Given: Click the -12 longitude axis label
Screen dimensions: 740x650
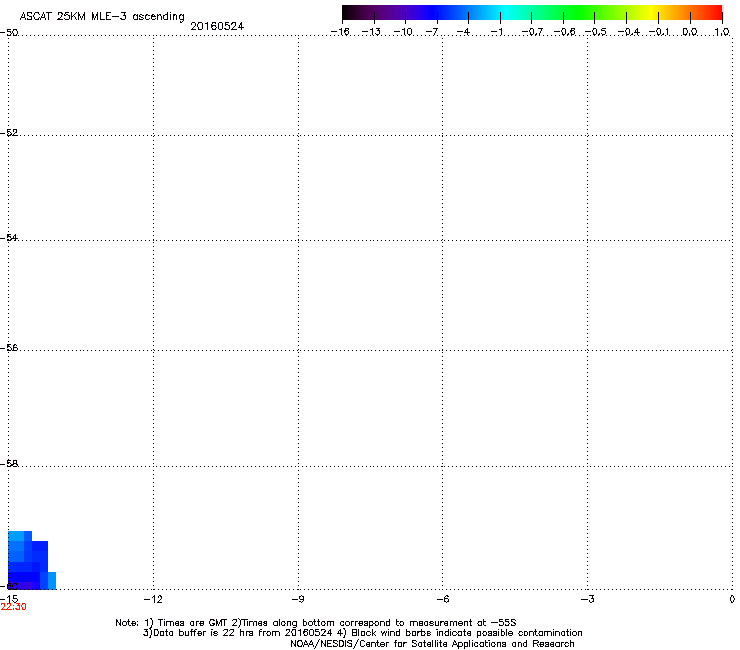Looking at the screenshot, I should (153, 599).
